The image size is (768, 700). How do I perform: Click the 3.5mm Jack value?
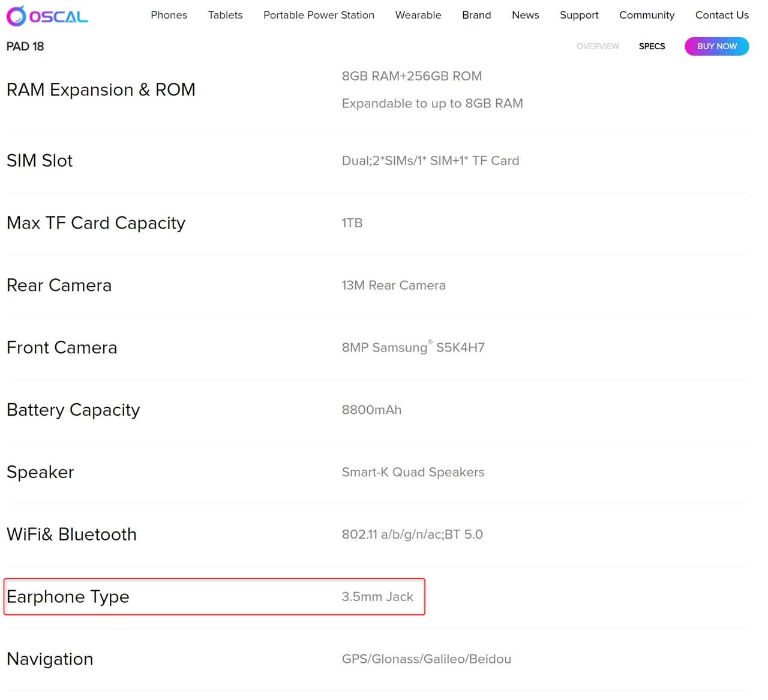[x=377, y=597]
